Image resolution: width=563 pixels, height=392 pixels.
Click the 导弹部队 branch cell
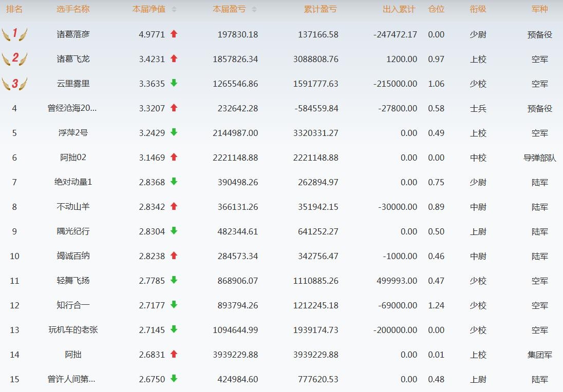tap(539, 158)
